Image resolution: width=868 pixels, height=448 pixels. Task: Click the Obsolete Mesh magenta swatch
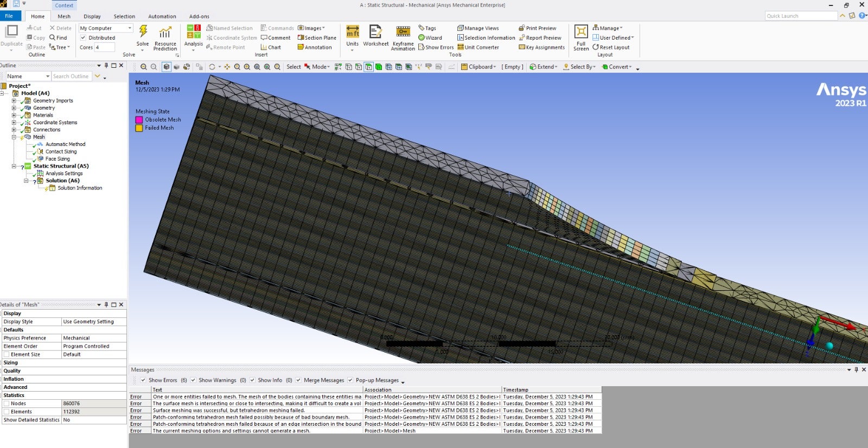[139, 120]
